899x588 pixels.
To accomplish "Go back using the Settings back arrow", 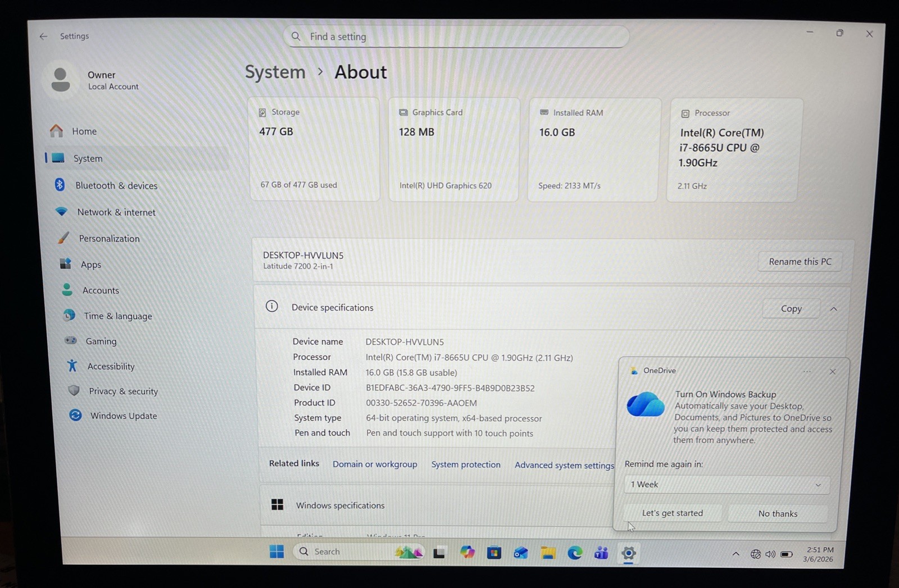I will click(43, 36).
